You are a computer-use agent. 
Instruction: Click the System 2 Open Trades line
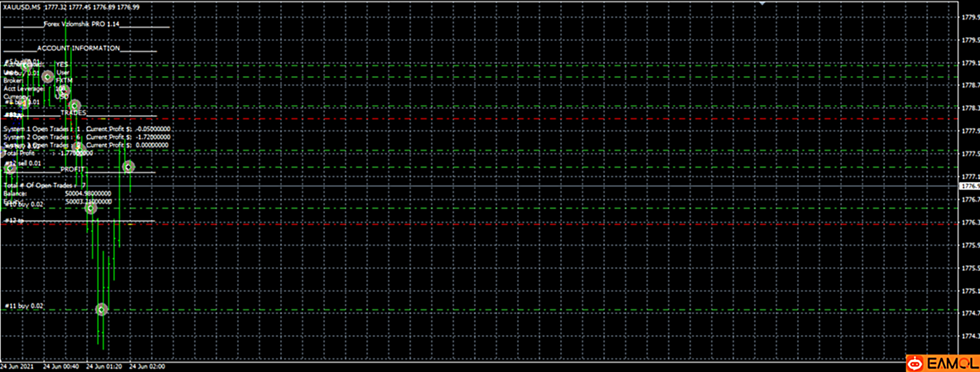pos(86,136)
